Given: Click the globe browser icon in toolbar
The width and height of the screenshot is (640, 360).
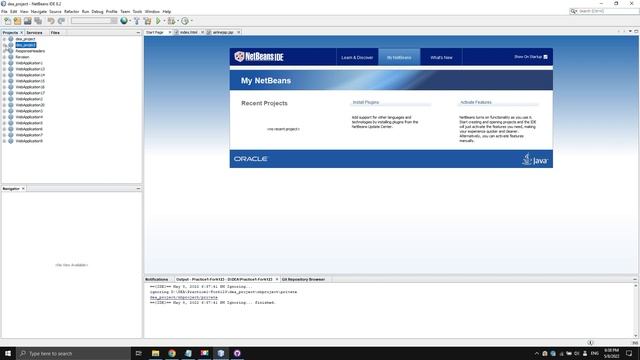Looking at the screenshot, I should coord(124,21).
